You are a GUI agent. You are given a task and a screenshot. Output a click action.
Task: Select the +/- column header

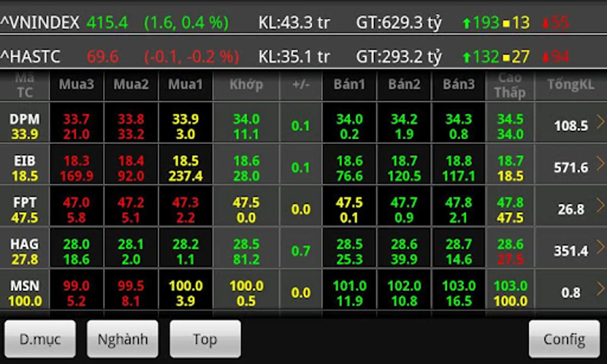click(301, 85)
